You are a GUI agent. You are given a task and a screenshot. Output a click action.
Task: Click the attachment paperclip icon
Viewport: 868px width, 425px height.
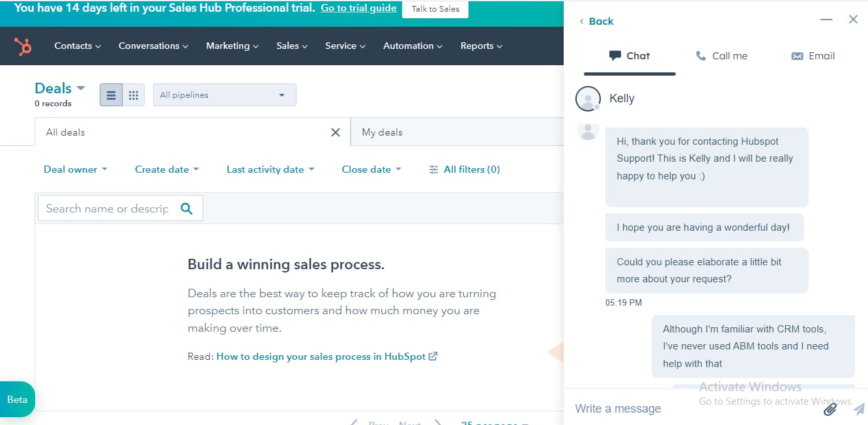tap(830, 409)
